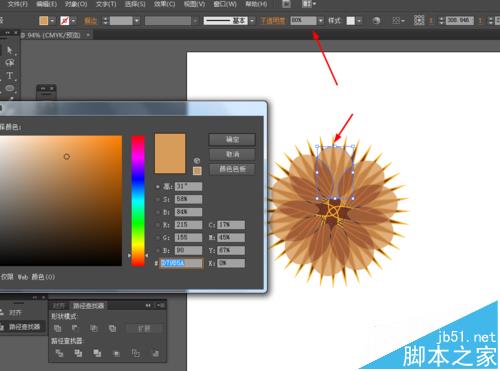
Task: Click the Trim pathfinder icon
Action: 78,353
